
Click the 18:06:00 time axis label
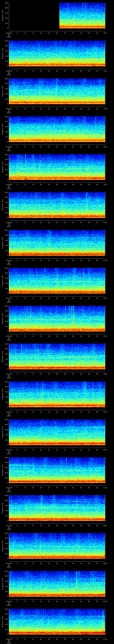click(x=9, y=109)
